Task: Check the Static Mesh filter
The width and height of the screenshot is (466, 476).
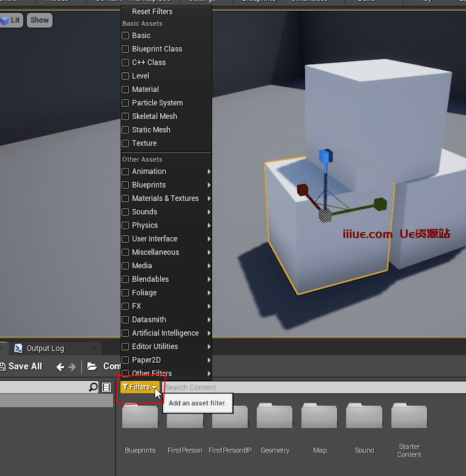Action: (x=126, y=130)
